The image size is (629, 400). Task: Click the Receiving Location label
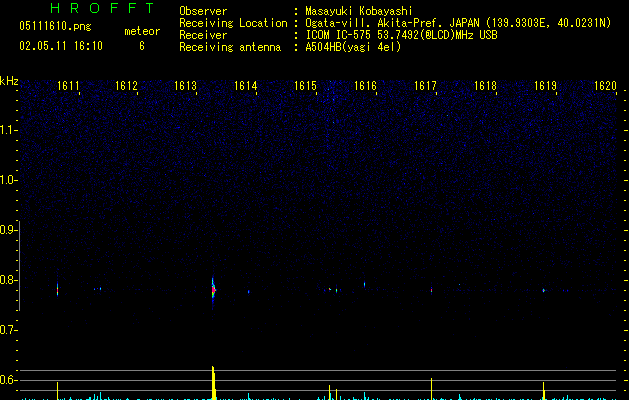tap(233, 23)
